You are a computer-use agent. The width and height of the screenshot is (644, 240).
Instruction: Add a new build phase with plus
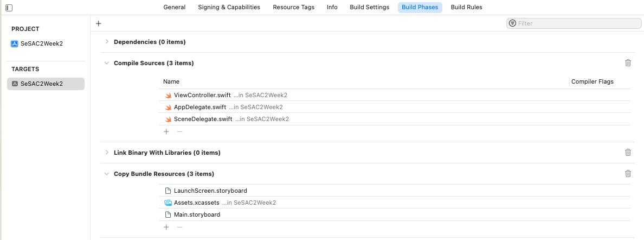[x=99, y=23]
